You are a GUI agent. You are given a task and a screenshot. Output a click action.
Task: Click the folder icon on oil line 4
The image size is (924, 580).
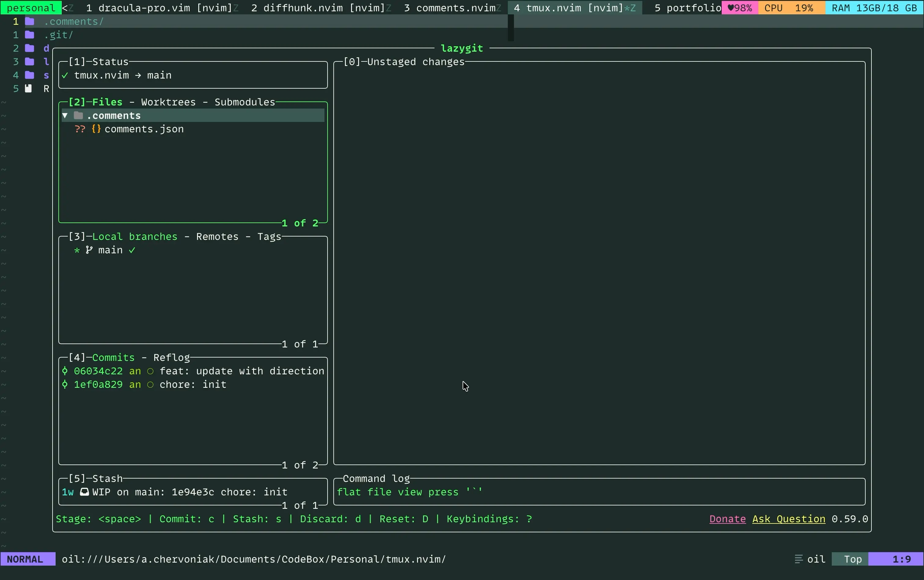(30, 75)
